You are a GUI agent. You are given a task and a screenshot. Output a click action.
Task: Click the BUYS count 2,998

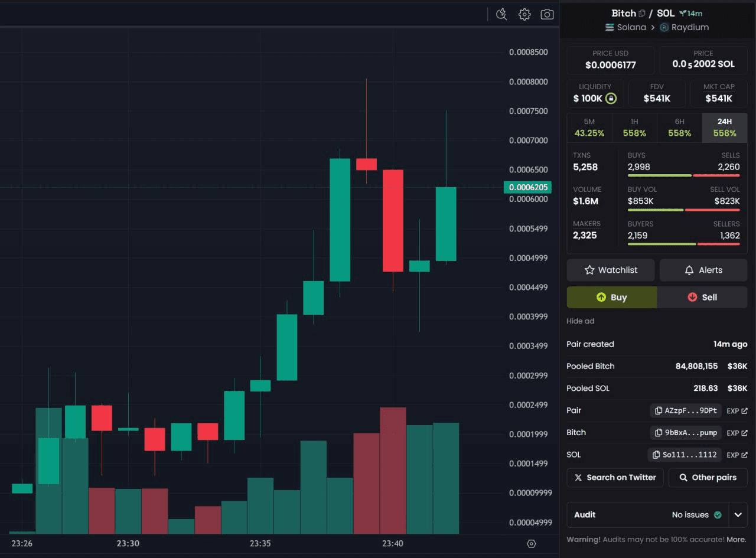[x=639, y=167]
